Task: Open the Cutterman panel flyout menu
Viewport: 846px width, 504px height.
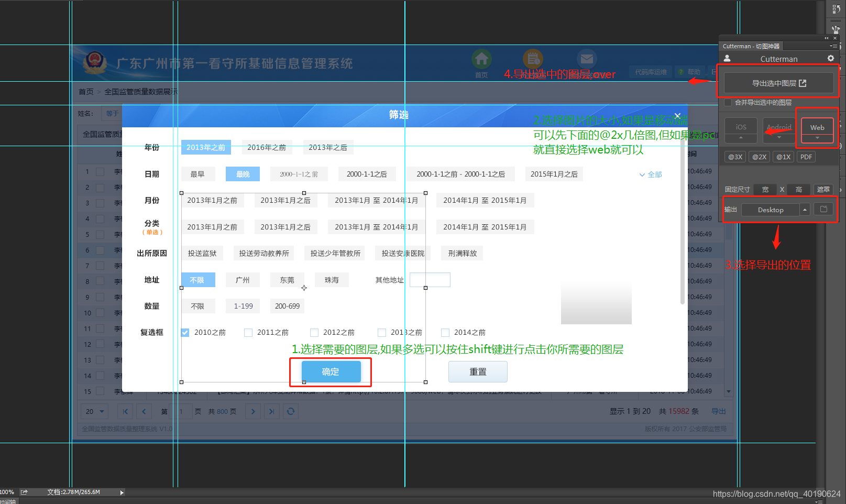Action: [x=833, y=46]
